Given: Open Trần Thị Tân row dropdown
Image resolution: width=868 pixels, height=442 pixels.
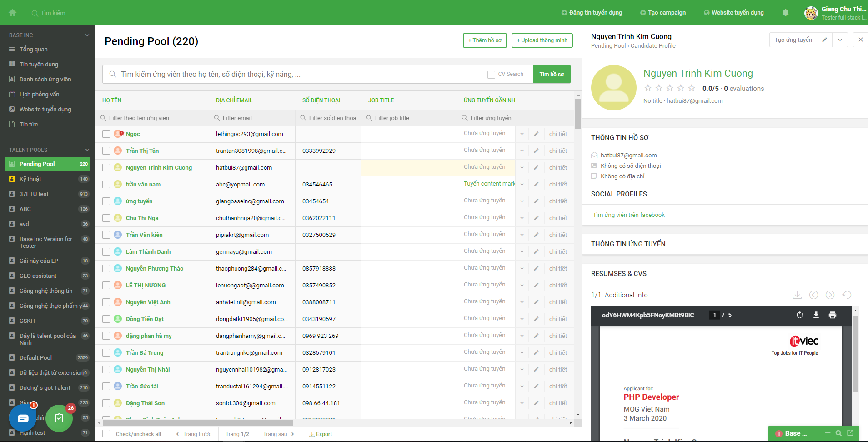Looking at the screenshot, I should tap(522, 151).
